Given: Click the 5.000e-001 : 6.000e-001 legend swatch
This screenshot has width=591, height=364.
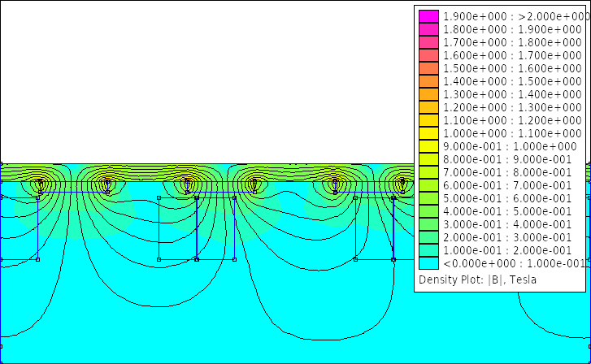Looking at the screenshot, I should click(x=428, y=198).
